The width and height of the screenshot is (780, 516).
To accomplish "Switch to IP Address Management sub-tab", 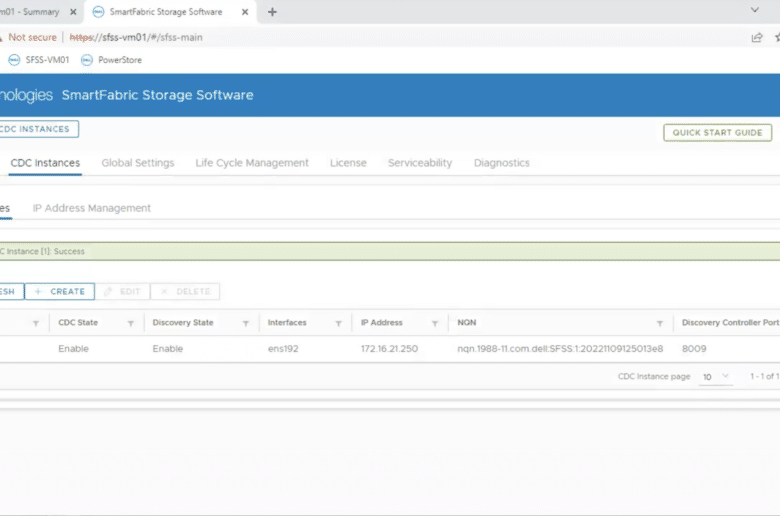I will pos(92,208).
